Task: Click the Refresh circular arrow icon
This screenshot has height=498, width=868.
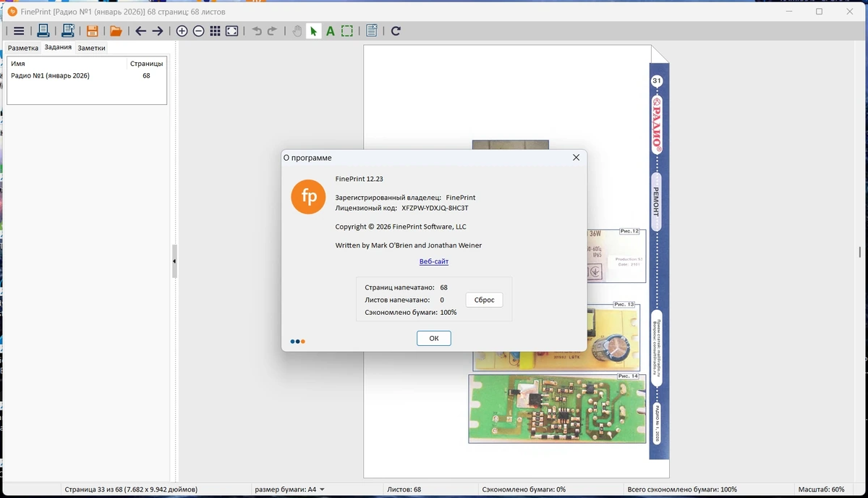Action: coord(396,31)
